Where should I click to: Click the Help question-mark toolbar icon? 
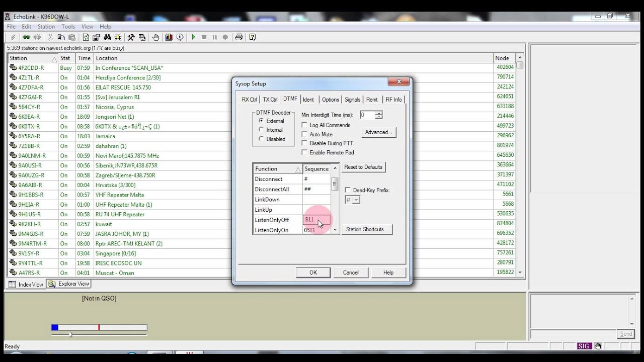point(253,37)
